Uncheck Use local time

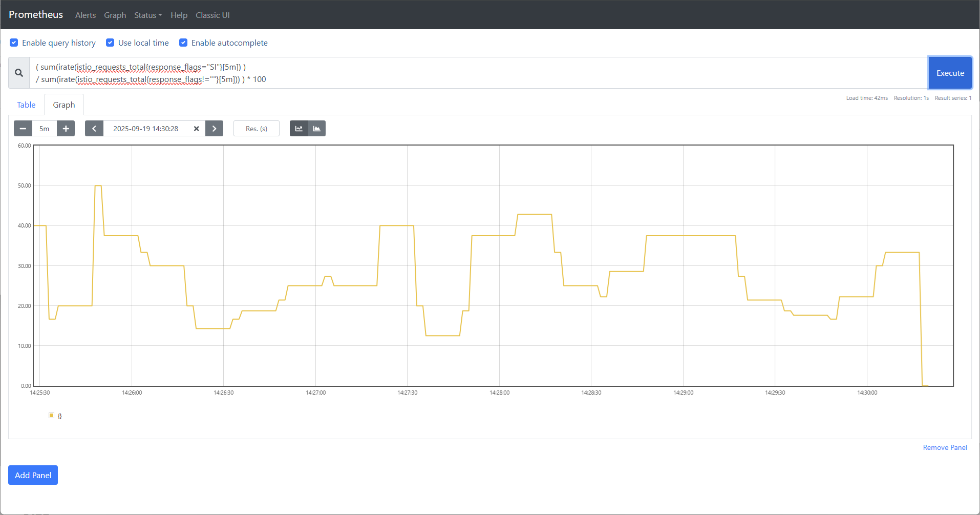110,43
